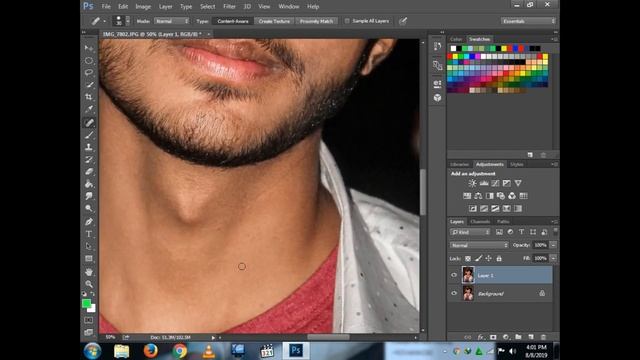Select the Crop tool
Viewport: 640px width, 360px height.
point(89,97)
